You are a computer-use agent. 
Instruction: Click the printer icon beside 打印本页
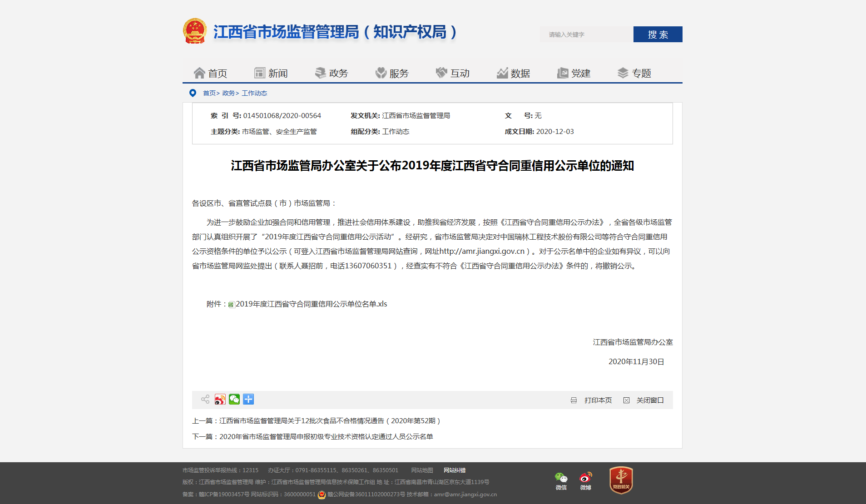click(574, 400)
